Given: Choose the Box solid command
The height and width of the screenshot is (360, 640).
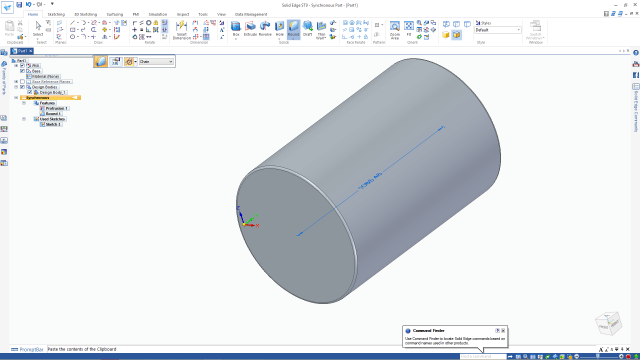Looking at the screenshot, I should point(236,29).
